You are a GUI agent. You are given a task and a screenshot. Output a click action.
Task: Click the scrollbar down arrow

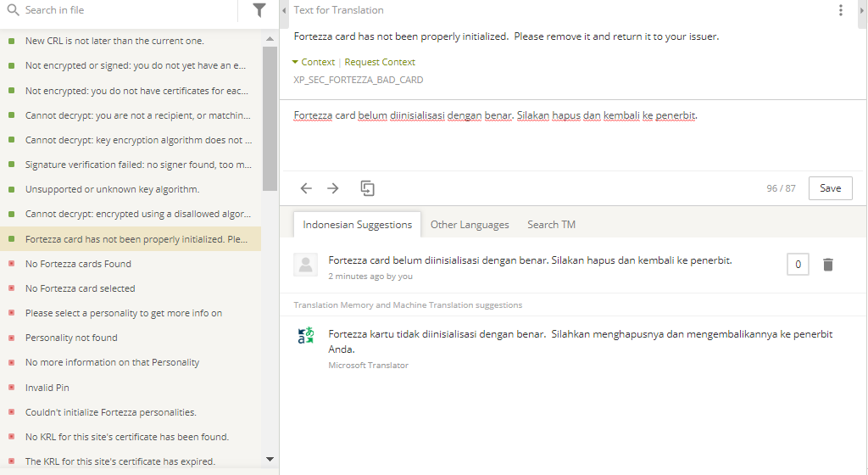(x=270, y=459)
